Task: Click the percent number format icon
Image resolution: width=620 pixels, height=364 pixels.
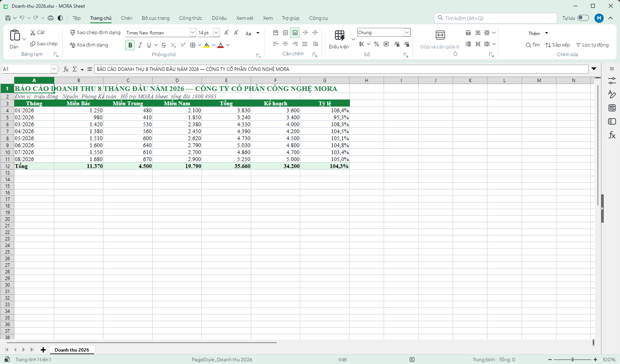Action: [376, 44]
